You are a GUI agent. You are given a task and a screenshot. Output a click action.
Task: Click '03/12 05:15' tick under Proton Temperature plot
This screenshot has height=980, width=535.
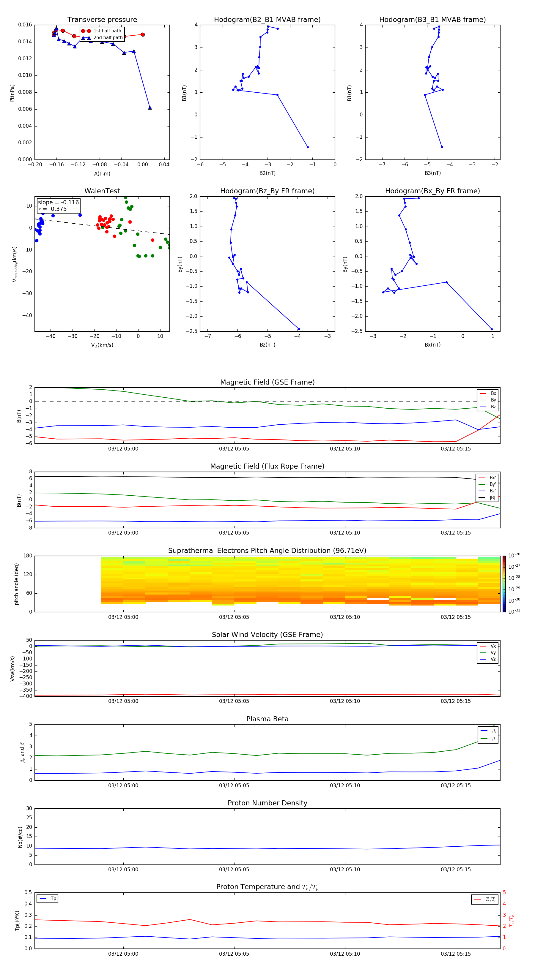(456, 954)
